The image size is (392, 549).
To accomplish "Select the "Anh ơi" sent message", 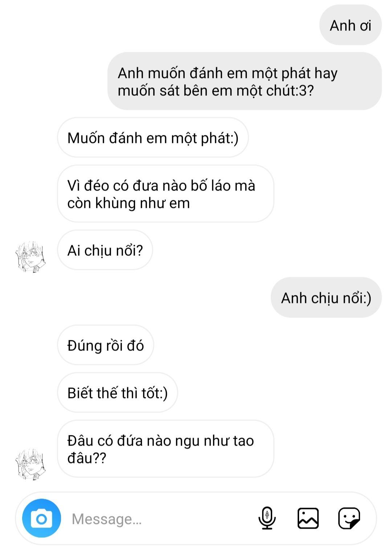I will click(x=350, y=25).
